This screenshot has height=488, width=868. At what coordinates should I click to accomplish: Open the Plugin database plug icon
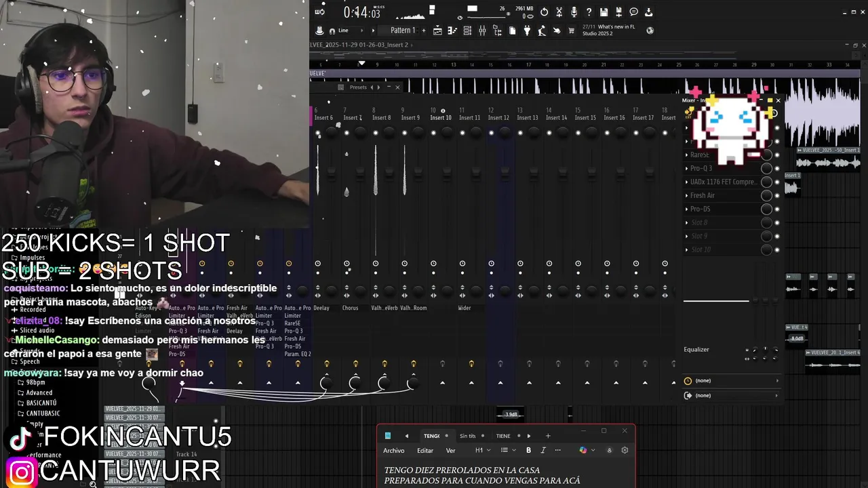pyautogui.click(x=527, y=30)
